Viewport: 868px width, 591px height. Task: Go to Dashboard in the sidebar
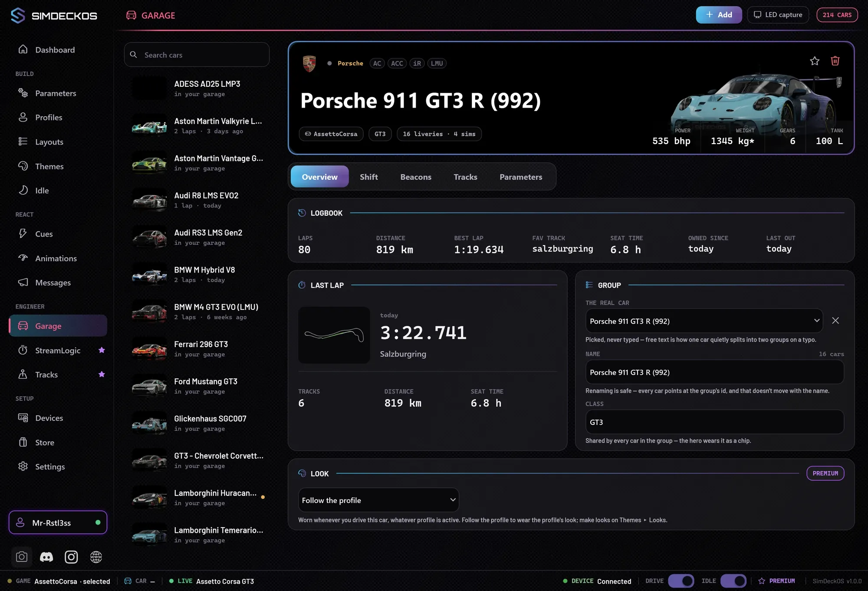pos(58,50)
